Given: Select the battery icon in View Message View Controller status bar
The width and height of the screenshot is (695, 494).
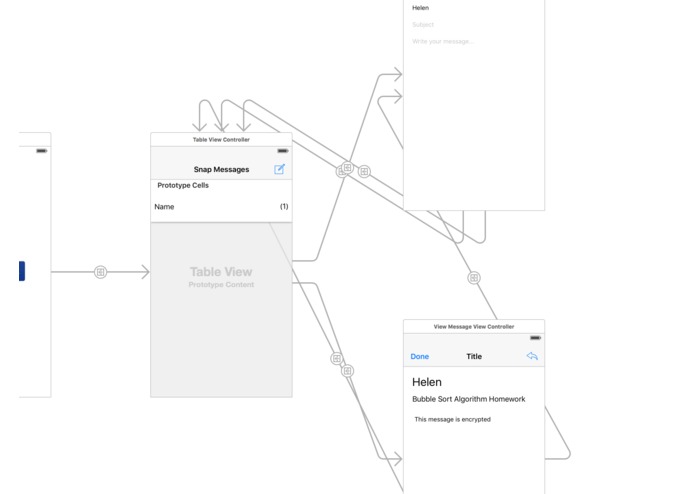Looking at the screenshot, I should (x=535, y=338).
